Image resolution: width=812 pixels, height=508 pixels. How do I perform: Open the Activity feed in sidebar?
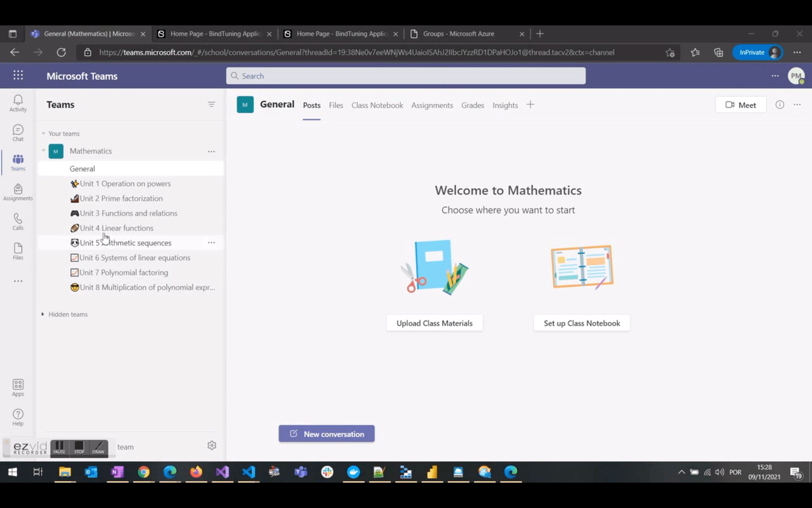coord(18,103)
